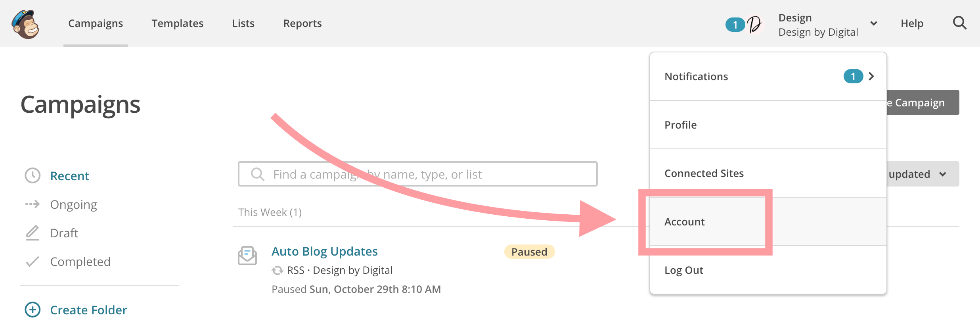Click the Recent clock icon
Viewport: 980px width, 331px height.
pos(33,175)
